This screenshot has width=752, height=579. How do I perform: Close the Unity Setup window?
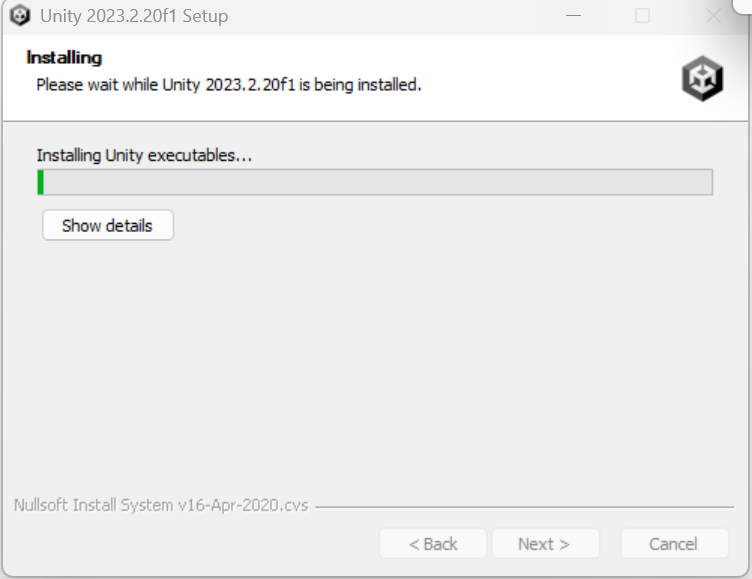(x=713, y=16)
